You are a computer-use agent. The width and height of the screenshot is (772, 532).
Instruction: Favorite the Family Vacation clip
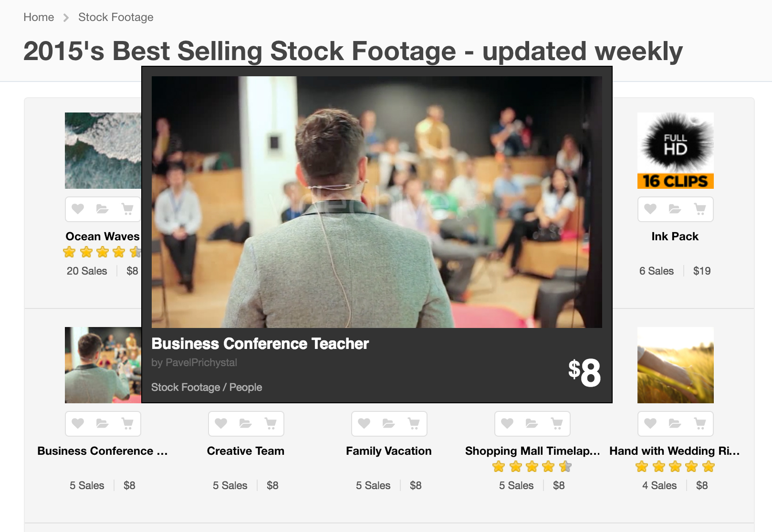point(364,423)
